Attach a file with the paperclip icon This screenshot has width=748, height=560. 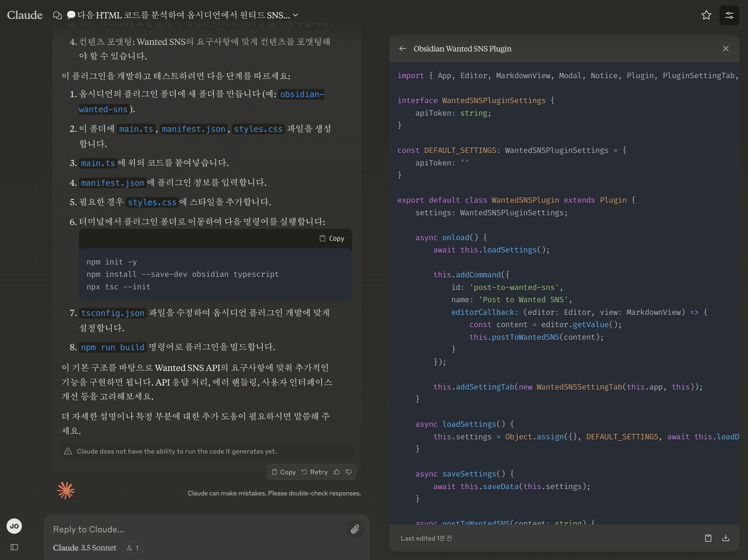(355, 529)
